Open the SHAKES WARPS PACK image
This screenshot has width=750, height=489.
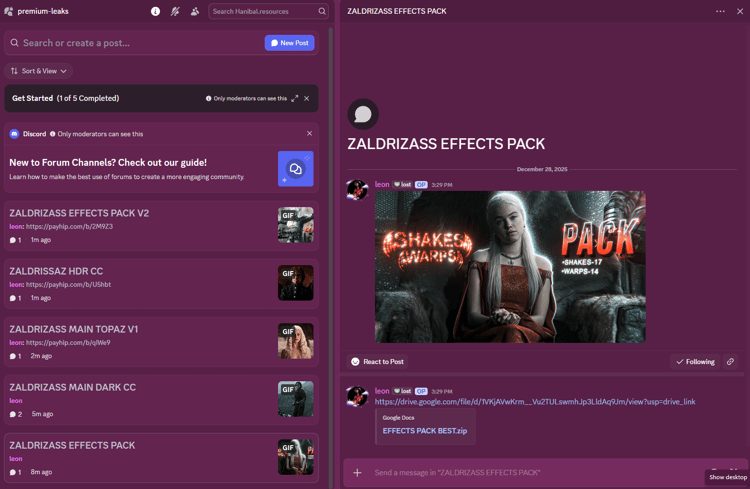click(510, 267)
